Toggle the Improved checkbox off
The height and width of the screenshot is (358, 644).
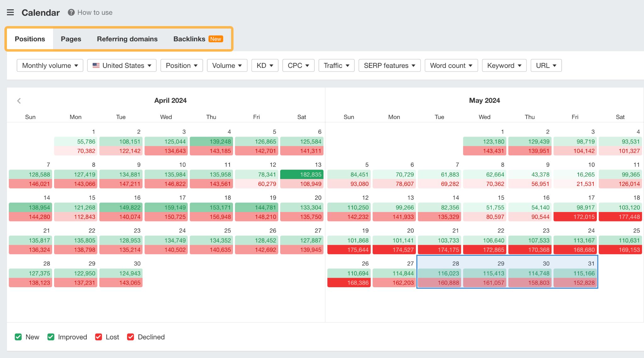(51, 337)
